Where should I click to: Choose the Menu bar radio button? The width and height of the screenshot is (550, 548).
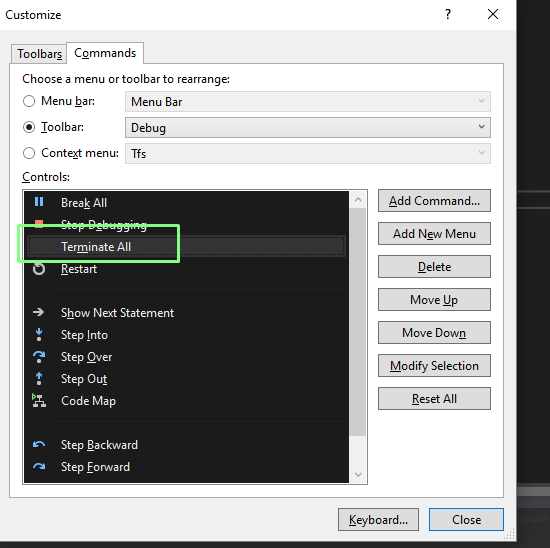[29, 101]
